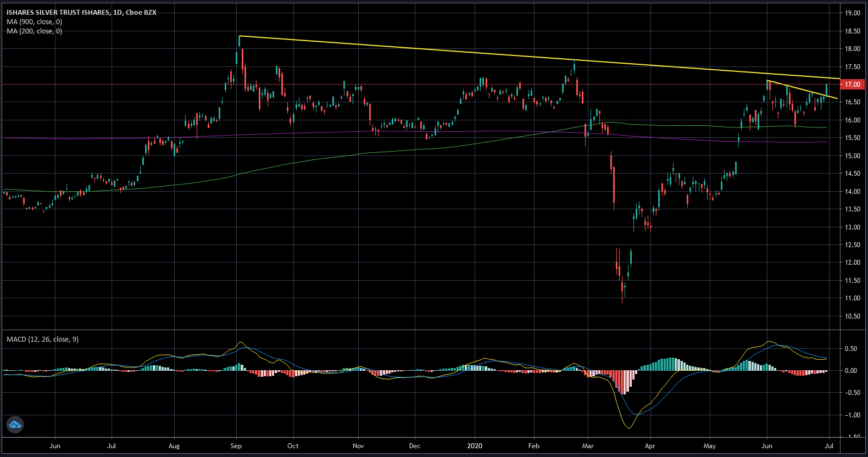Click the 13.50 price axis label
This screenshot has width=868, height=457.
(853, 209)
